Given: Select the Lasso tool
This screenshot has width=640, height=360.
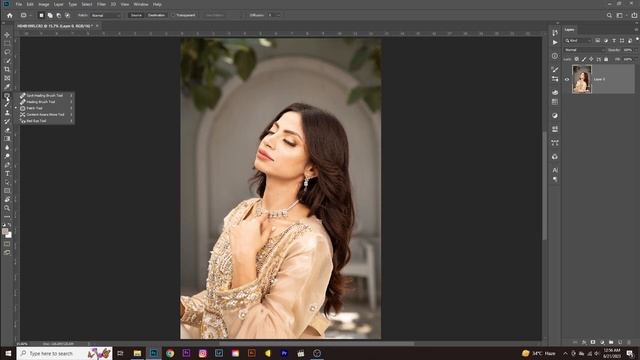Looking at the screenshot, I should pos(7,52).
